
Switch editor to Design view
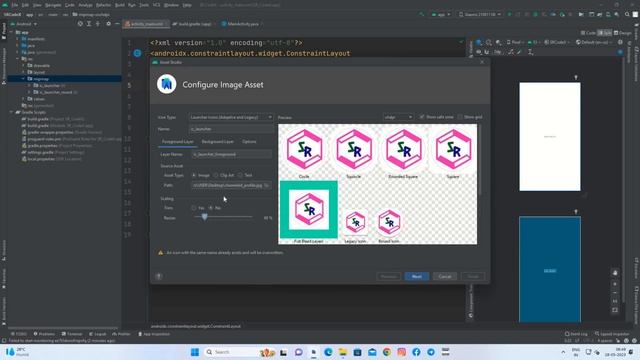coord(623,33)
